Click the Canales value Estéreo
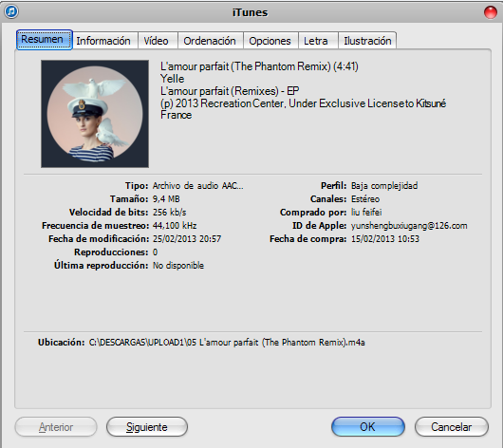This screenshot has height=448, width=503. point(365,199)
